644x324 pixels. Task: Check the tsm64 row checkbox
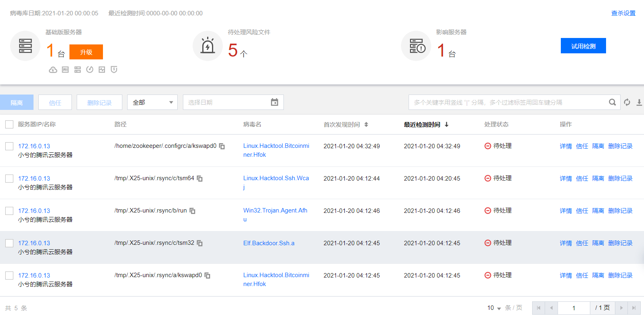9,179
